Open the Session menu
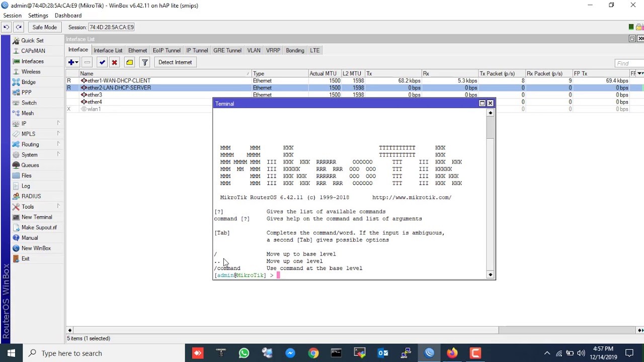 pyautogui.click(x=13, y=16)
